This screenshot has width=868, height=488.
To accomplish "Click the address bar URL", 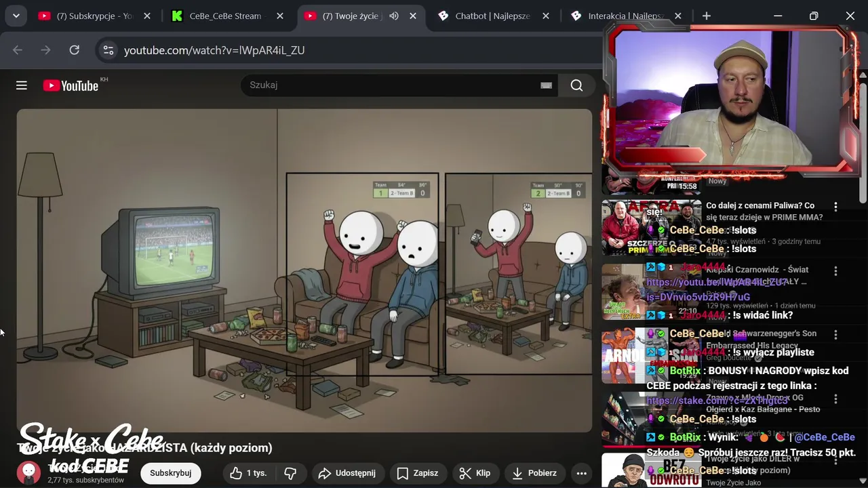I will [x=214, y=50].
